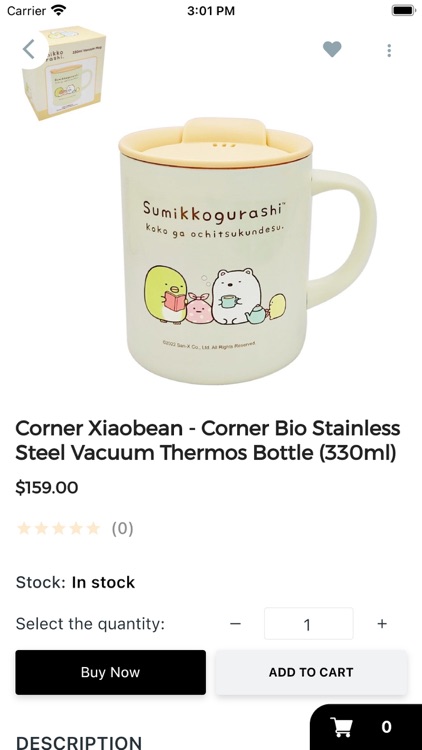Increase quantity with the plus icon

pos(382,624)
